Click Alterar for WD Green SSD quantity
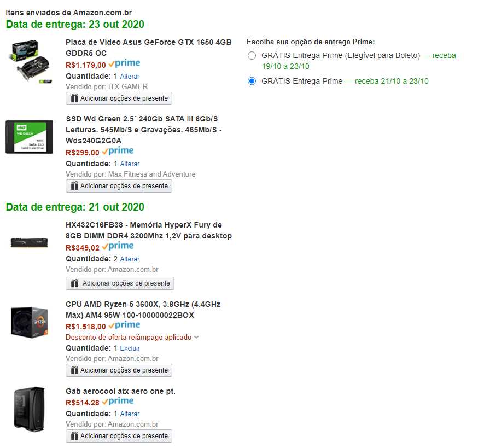478x448 pixels. click(130, 164)
